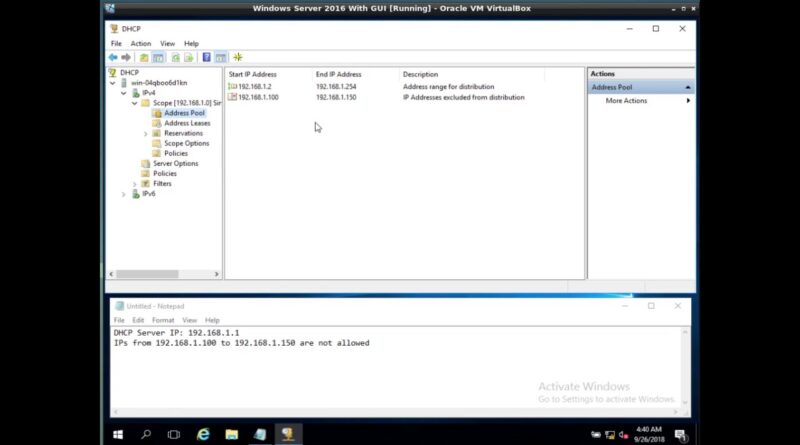Click the yellow star New Exclusion icon

[238, 58]
